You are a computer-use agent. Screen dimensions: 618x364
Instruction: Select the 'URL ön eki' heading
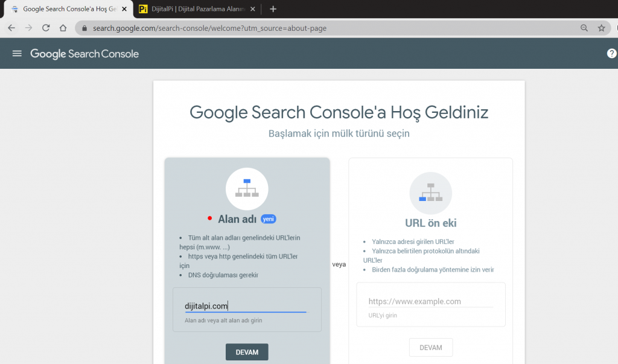431,223
